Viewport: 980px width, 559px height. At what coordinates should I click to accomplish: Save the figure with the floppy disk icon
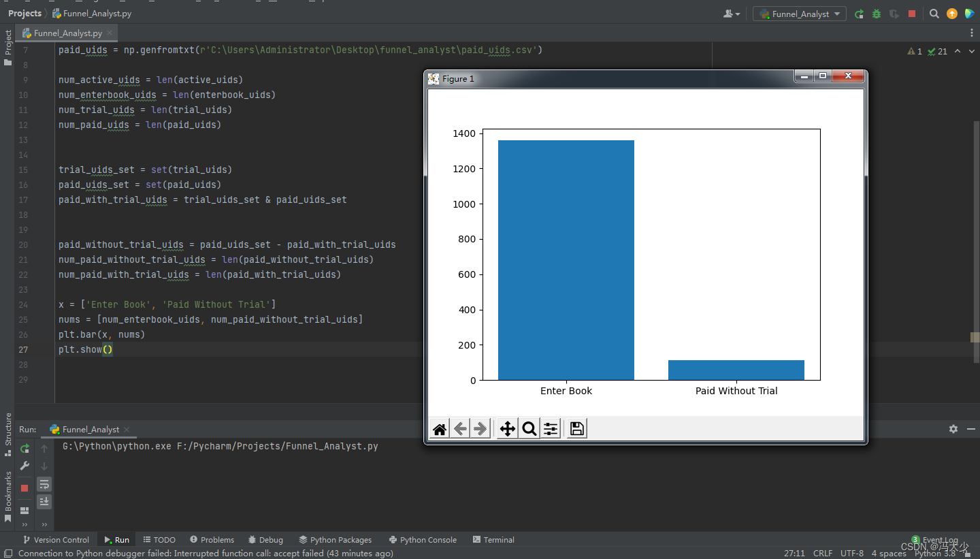pos(577,429)
